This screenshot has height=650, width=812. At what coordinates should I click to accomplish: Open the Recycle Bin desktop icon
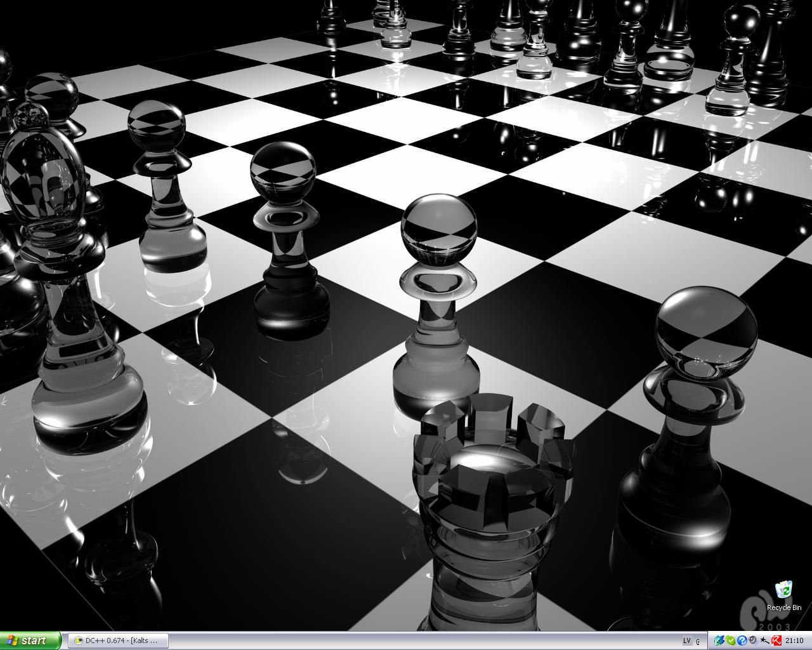(x=785, y=595)
